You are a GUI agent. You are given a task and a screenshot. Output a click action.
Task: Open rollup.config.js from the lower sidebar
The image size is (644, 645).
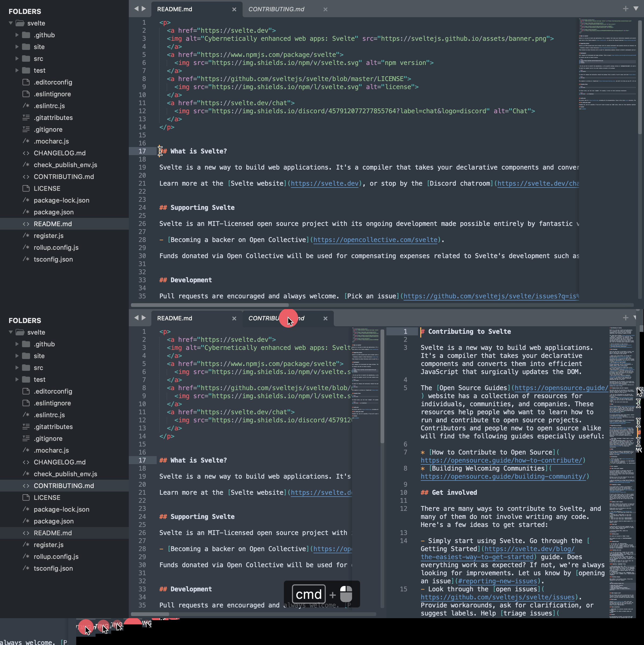tap(56, 556)
